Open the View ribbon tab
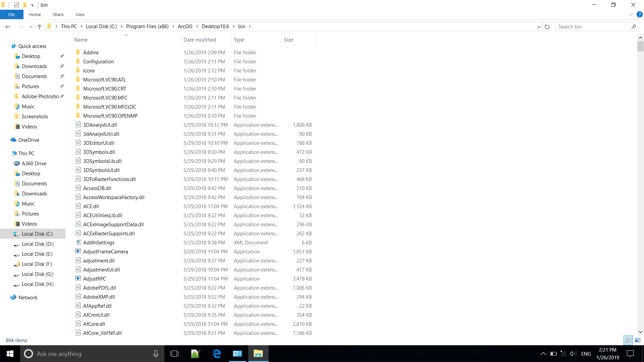644x362 pixels. coord(80,14)
